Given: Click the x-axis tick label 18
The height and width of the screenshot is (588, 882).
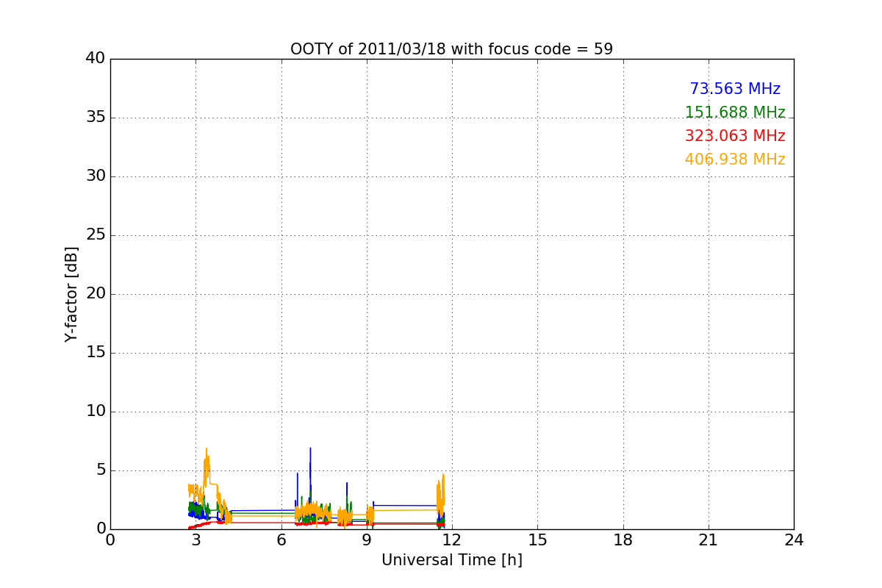Looking at the screenshot, I should click(x=623, y=540).
